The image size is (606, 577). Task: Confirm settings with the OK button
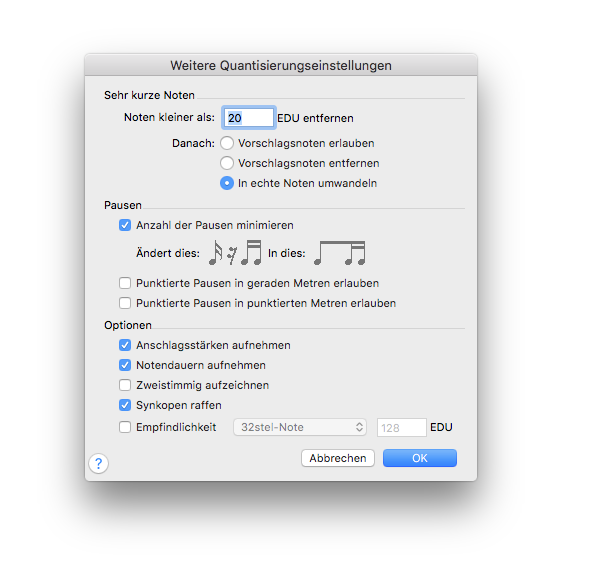pos(420,458)
